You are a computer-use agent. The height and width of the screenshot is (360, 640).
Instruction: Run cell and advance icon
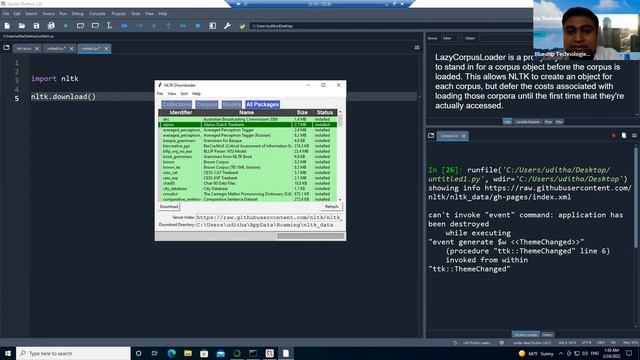pyautogui.click(x=95, y=26)
